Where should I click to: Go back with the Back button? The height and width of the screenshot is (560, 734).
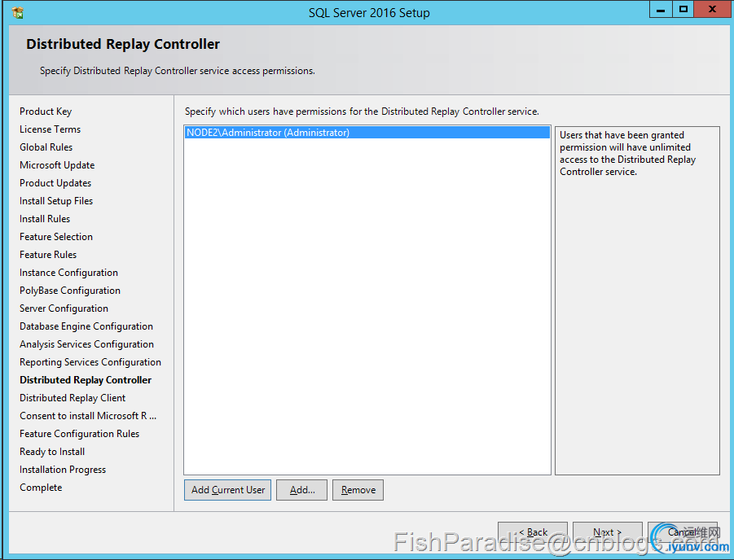point(533,532)
